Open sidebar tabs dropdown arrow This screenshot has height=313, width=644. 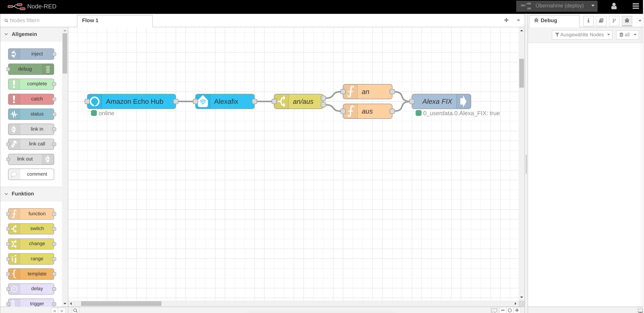[x=640, y=21]
